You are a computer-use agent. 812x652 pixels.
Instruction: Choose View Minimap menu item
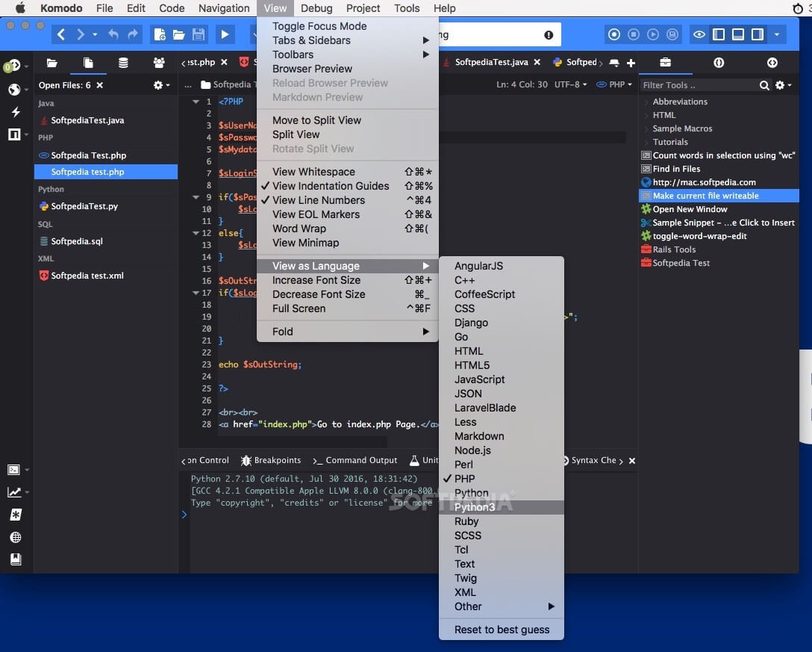[x=348, y=243]
